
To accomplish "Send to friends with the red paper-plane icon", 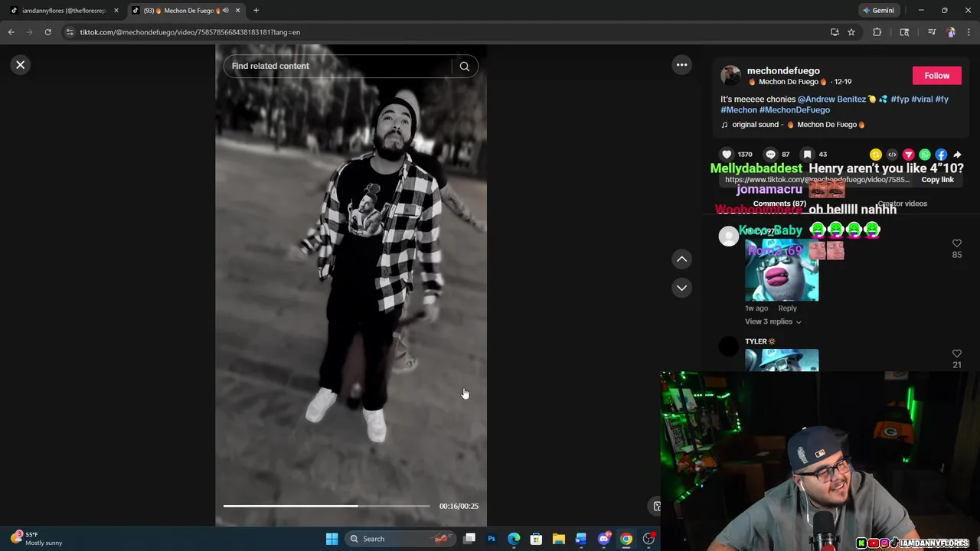I will point(909,155).
